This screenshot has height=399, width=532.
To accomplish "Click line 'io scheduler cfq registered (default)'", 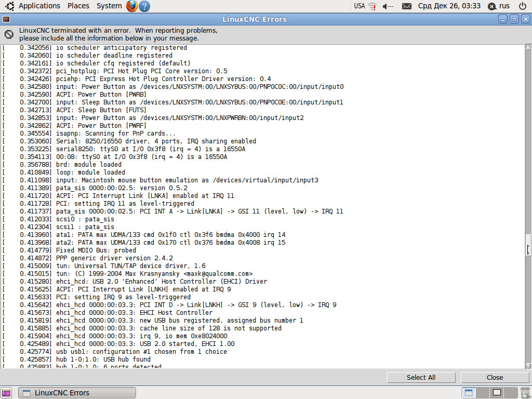I will point(123,63).
